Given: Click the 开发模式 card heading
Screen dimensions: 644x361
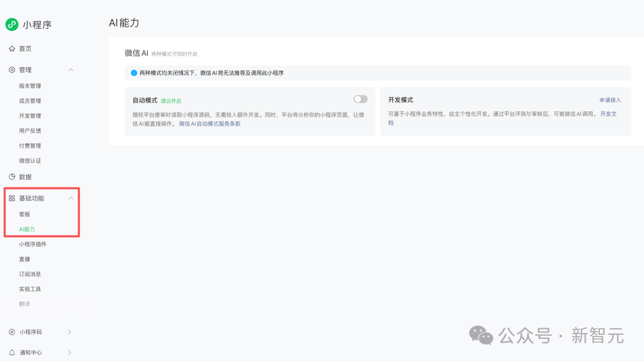Looking at the screenshot, I should click(401, 100).
